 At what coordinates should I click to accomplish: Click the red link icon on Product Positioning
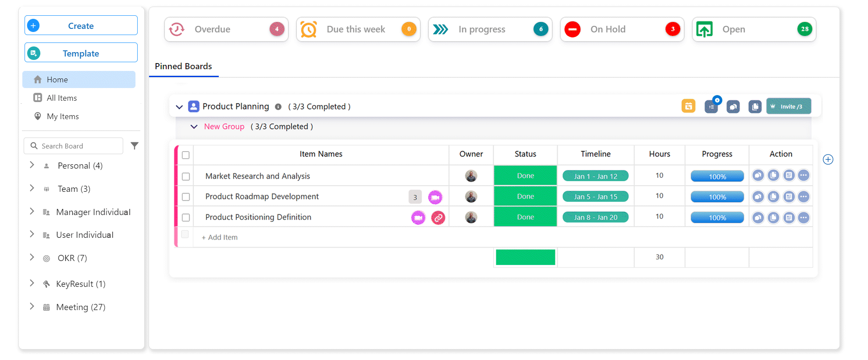click(x=438, y=218)
